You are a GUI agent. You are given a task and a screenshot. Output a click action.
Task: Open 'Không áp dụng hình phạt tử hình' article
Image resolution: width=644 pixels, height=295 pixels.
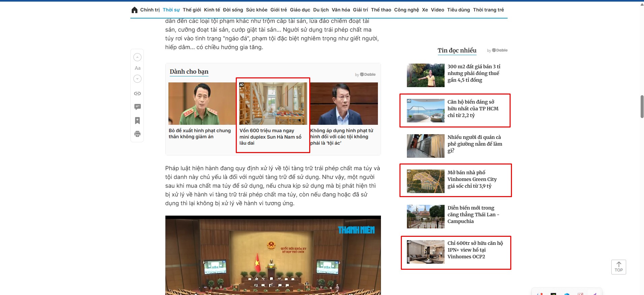(342, 137)
